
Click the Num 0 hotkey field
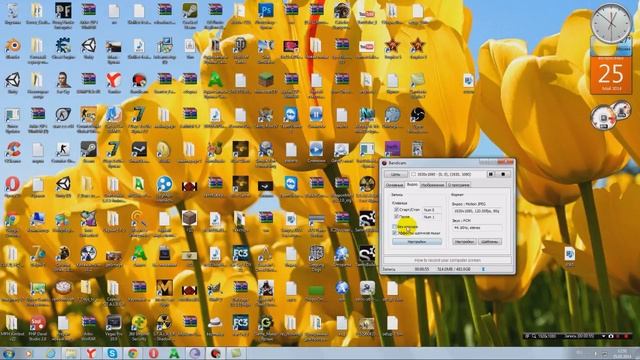(x=432, y=209)
